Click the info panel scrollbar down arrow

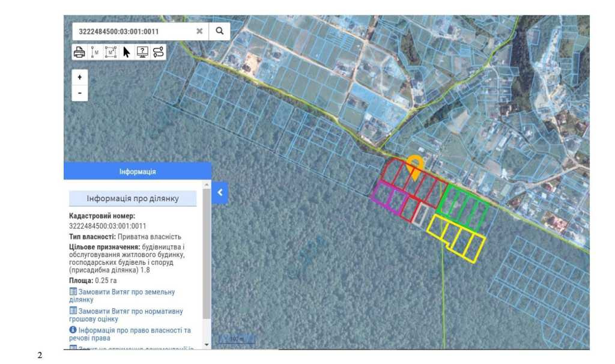[207, 345]
